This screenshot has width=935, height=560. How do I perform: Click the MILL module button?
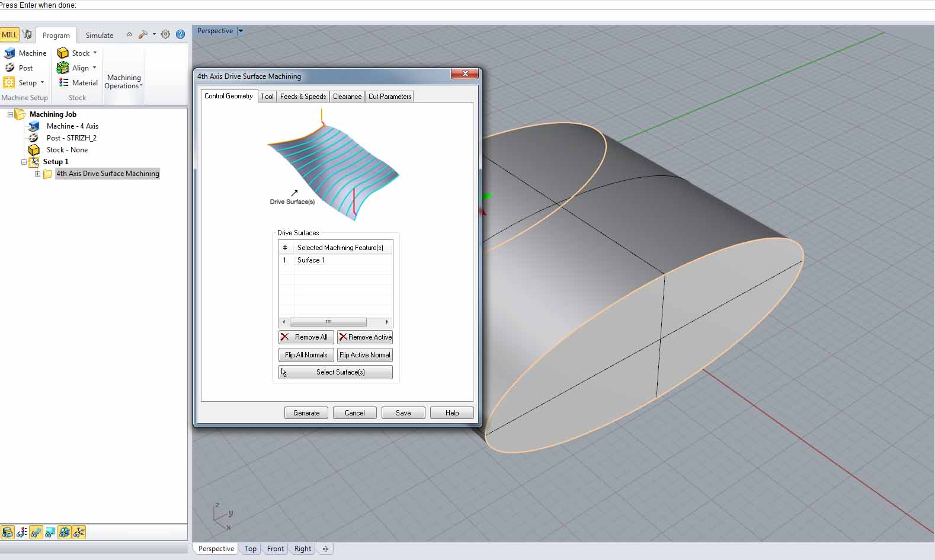coord(9,35)
